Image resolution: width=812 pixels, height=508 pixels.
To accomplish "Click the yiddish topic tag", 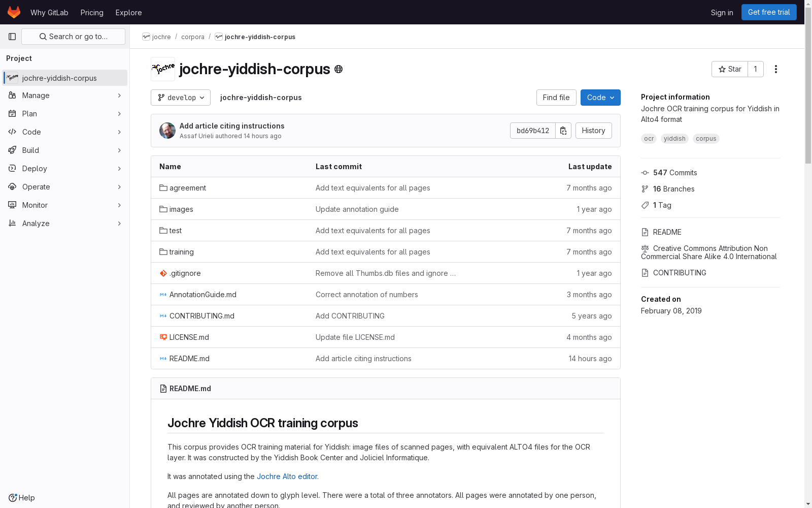I will pyautogui.click(x=674, y=139).
